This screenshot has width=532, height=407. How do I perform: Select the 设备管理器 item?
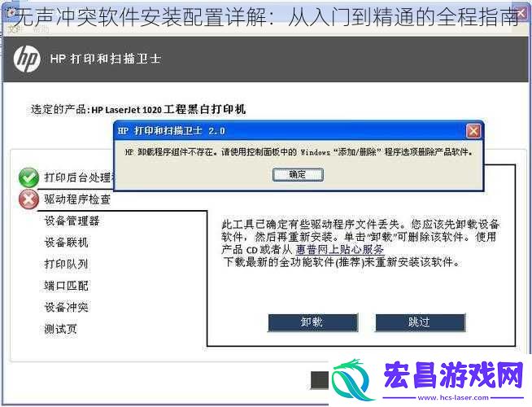coord(72,221)
